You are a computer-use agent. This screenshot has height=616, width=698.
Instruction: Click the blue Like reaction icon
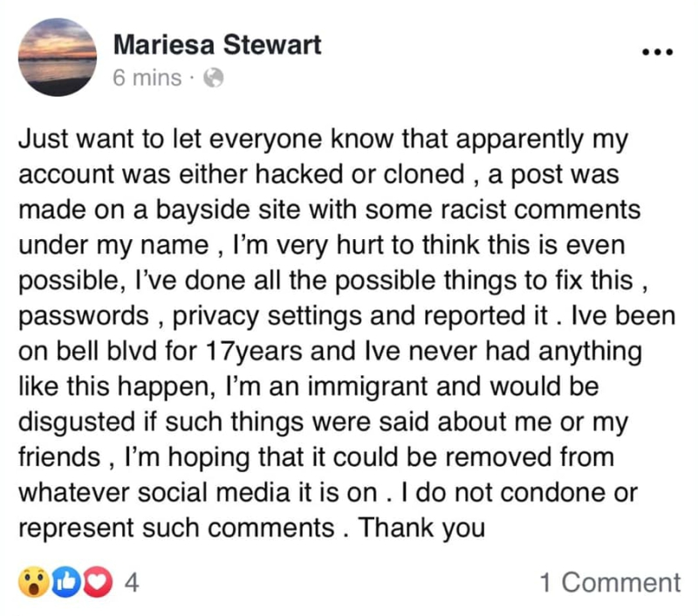click(x=66, y=582)
